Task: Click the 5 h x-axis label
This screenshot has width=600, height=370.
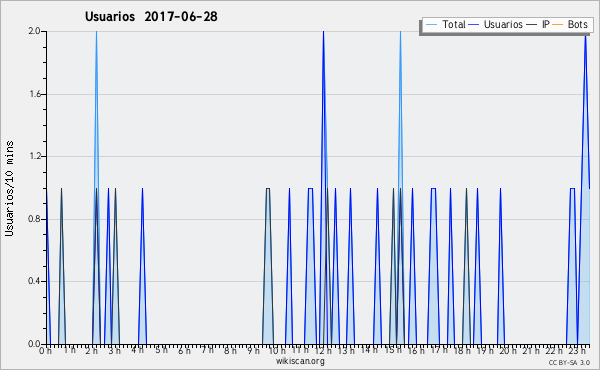Action: (161, 350)
